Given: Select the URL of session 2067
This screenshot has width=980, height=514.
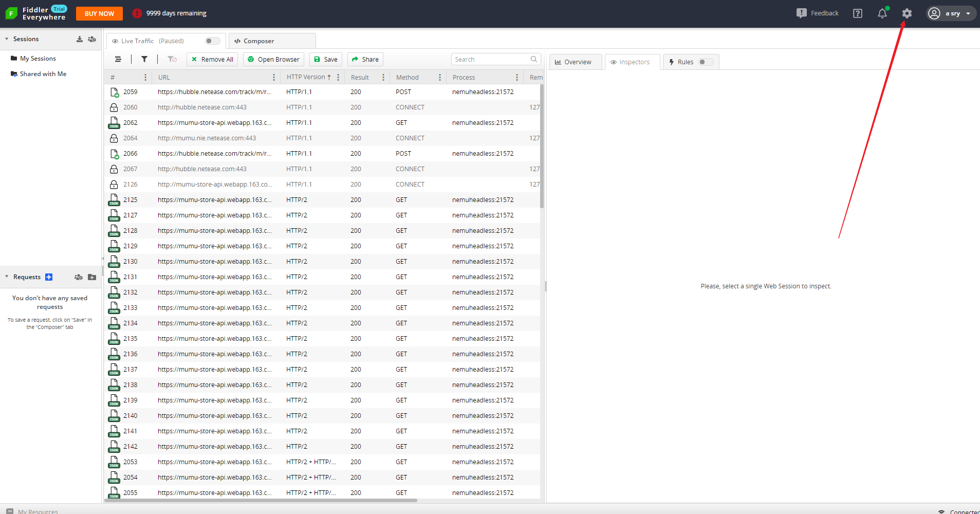Looking at the screenshot, I should tap(202, 169).
